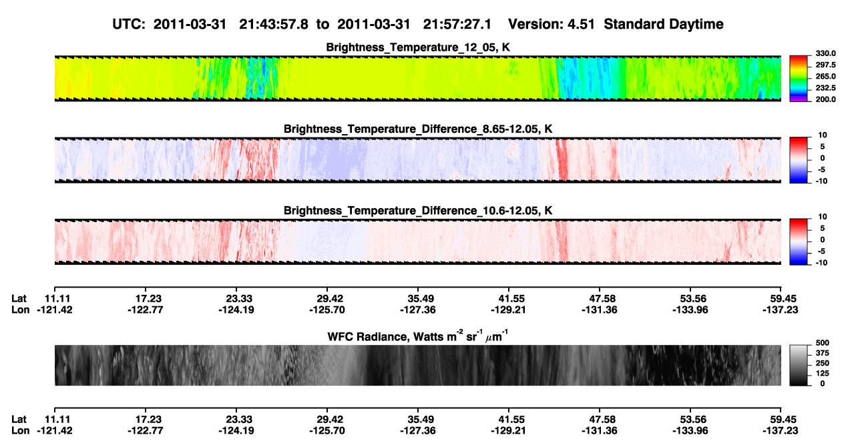The image size is (868, 445).
Task: Select the 8.65-12.05 difference image strip
Action: (417, 159)
